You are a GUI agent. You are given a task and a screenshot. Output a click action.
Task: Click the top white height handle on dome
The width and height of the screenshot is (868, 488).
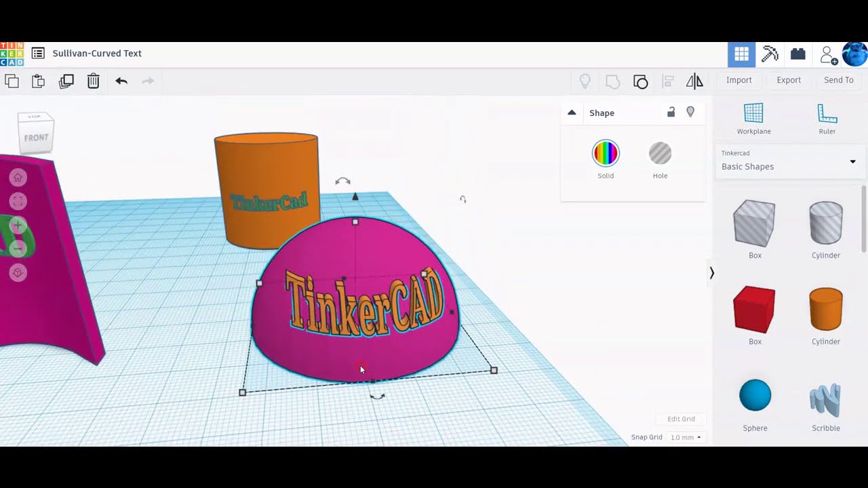[x=355, y=222]
